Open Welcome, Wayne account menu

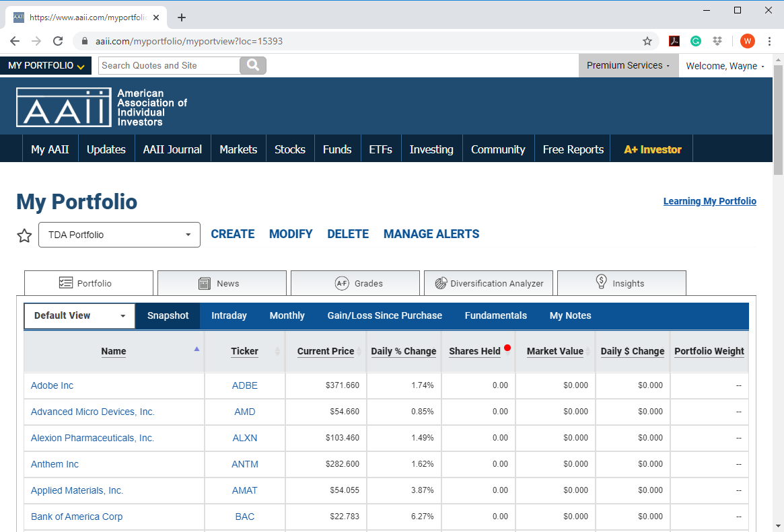coord(725,66)
